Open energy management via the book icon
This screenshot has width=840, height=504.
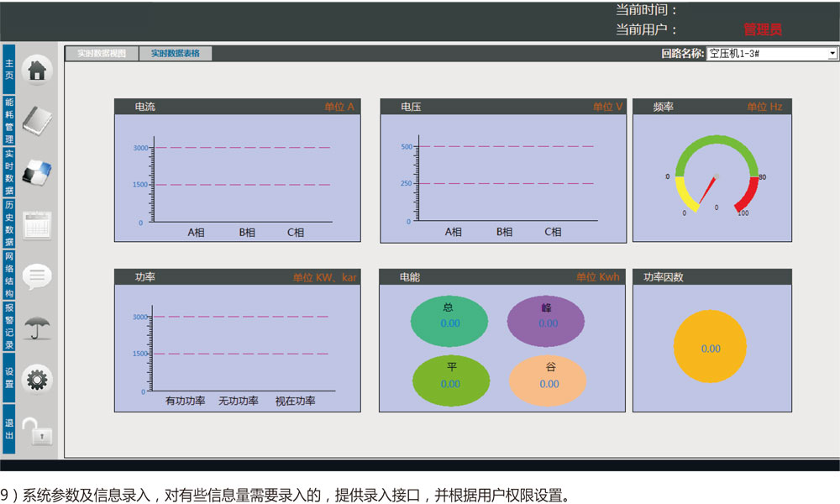point(36,121)
